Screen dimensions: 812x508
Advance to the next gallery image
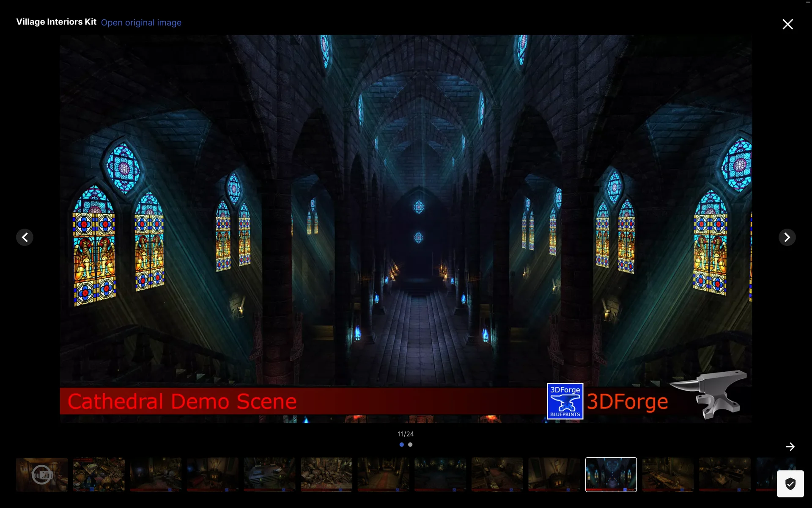(787, 237)
